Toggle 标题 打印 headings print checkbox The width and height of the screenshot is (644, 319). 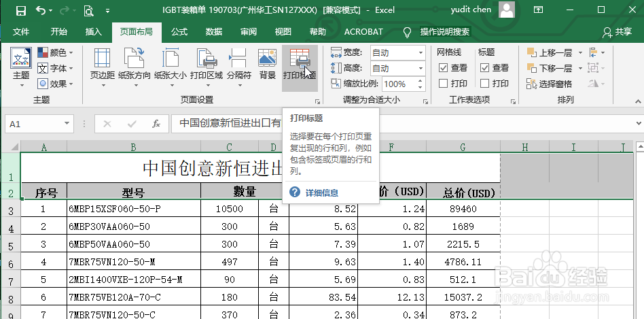[484, 84]
